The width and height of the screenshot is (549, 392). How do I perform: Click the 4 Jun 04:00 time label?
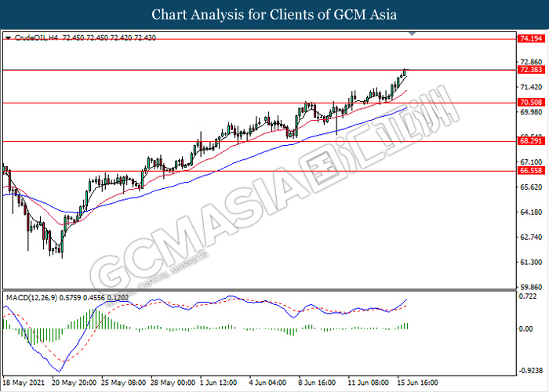[x=268, y=383]
